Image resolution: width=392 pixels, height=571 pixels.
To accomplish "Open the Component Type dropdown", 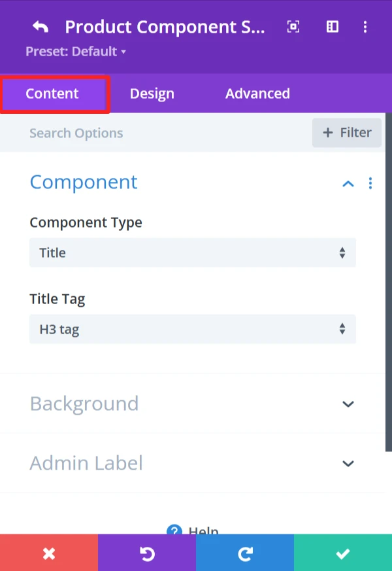I will pyautogui.click(x=192, y=252).
